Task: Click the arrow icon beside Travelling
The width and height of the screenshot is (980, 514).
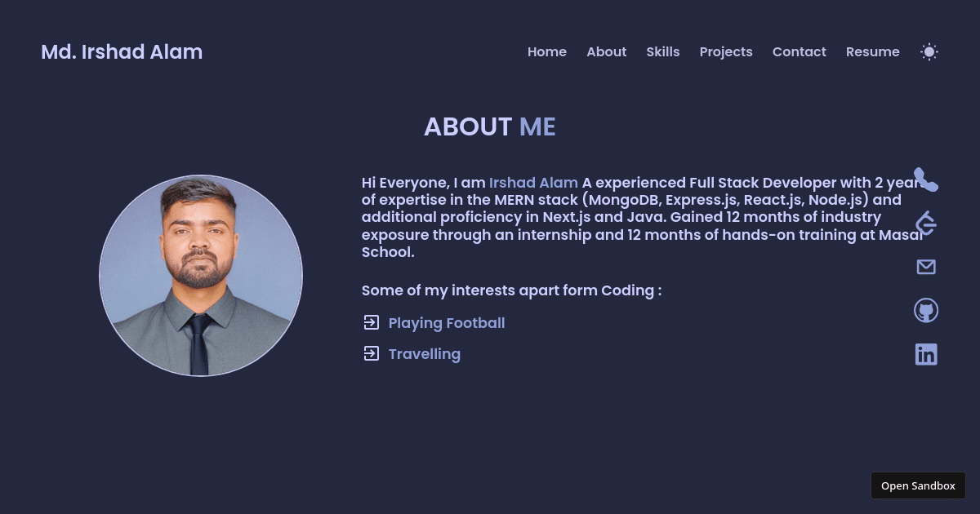Action: tap(372, 353)
